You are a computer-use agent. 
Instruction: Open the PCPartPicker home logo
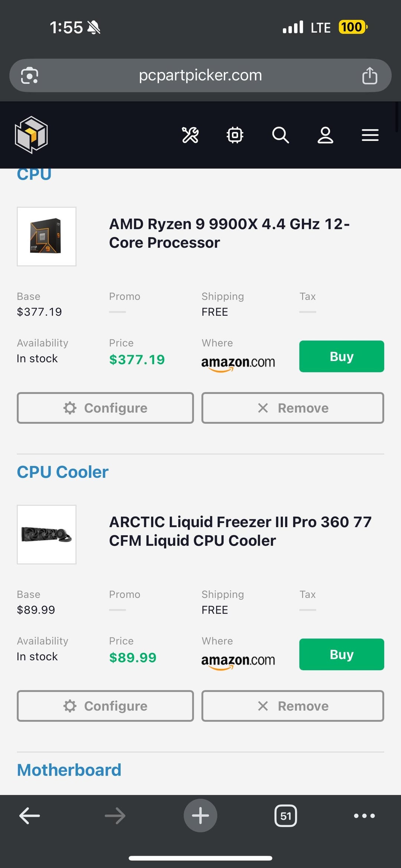tap(31, 135)
